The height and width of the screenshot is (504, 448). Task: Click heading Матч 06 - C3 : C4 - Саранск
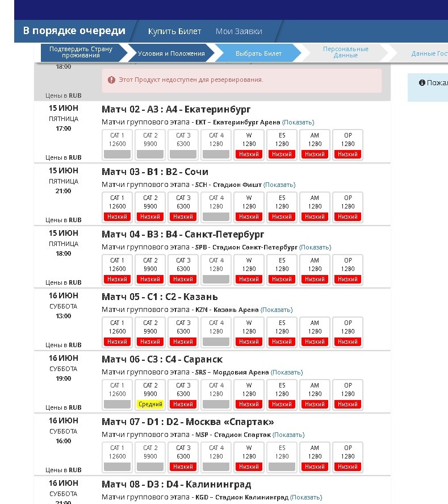162,359
